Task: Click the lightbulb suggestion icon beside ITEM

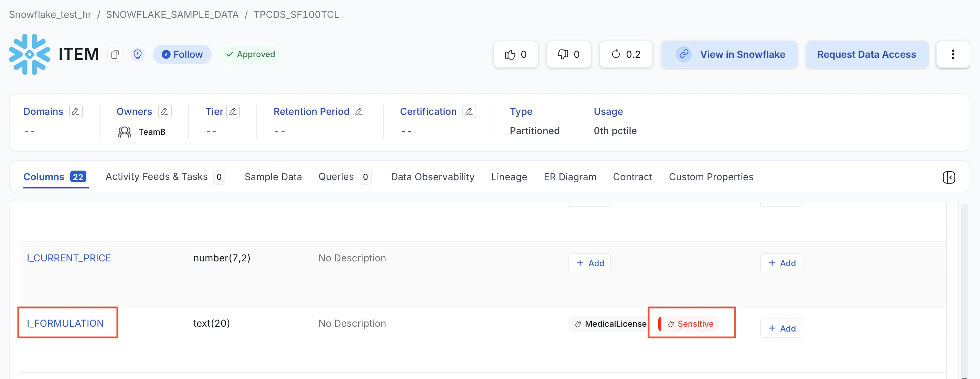Action: click(138, 54)
